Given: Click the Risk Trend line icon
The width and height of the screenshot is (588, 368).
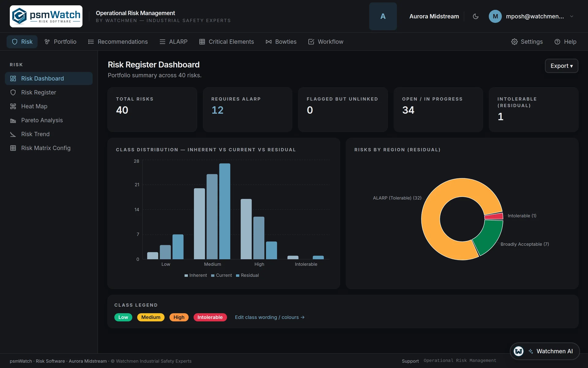Looking at the screenshot, I should tap(13, 134).
